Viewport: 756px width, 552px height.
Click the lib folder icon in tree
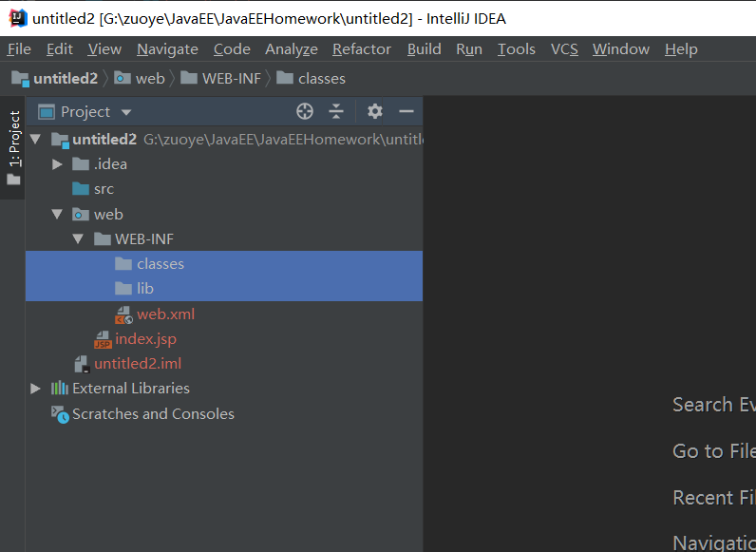(x=123, y=289)
